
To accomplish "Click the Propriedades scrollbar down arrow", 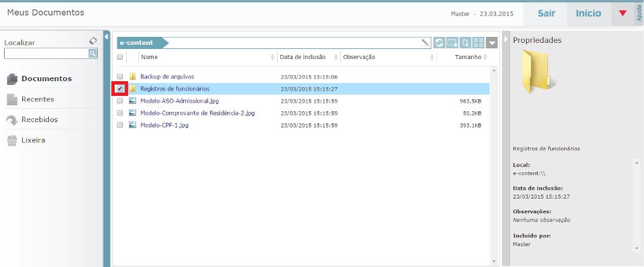I will click(x=636, y=248).
